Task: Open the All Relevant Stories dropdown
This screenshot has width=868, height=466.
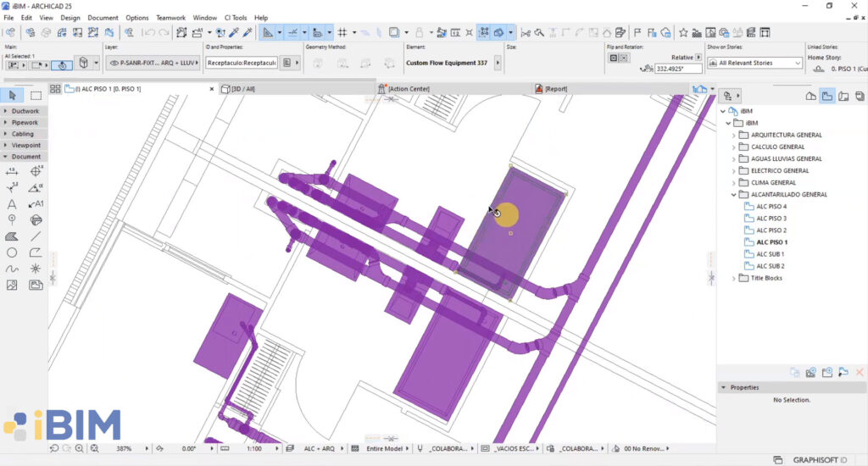Action: coord(754,63)
